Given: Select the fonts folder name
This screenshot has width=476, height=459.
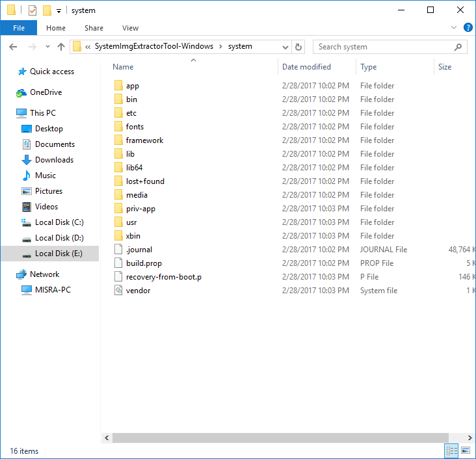Looking at the screenshot, I should click(135, 127).
